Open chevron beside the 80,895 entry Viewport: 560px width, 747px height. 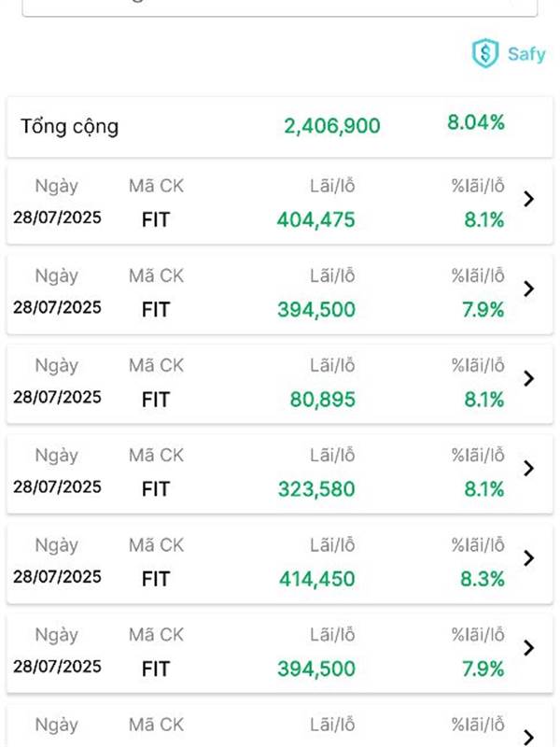click(528, 379)
